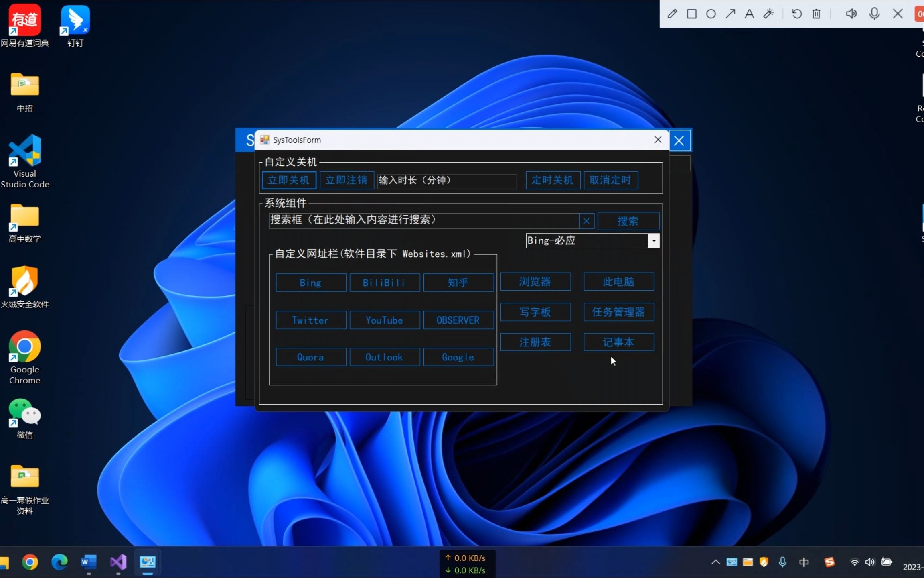This screenshot has width=924, height=578.
Task: Open 注册表 from system components
Action: pos(535,342)
